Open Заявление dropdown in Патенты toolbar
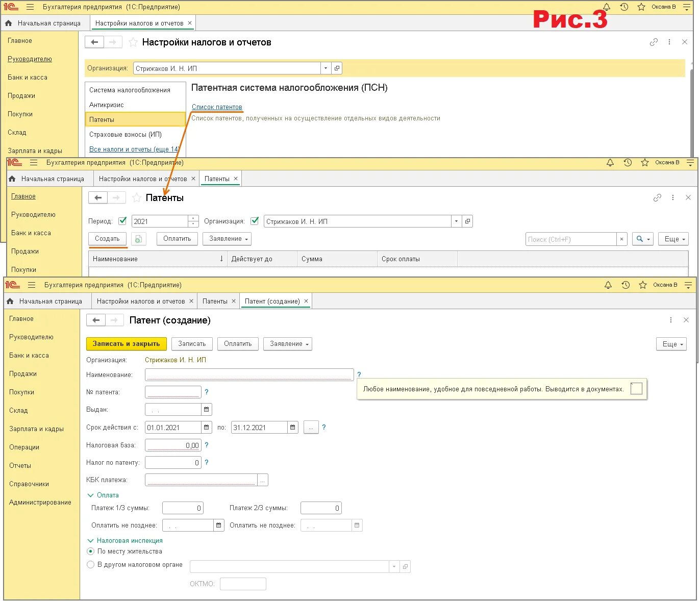 click(x=227, y=239)
